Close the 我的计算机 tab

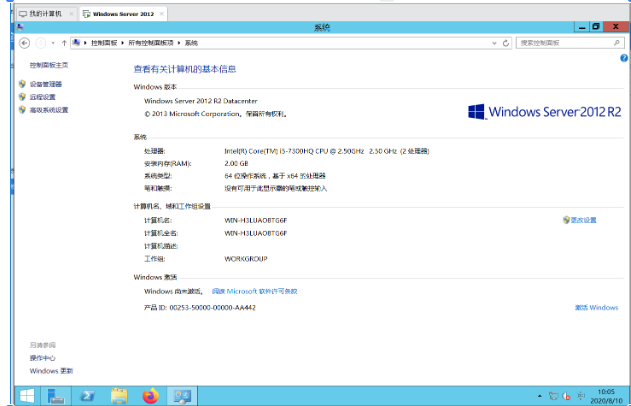71,14
